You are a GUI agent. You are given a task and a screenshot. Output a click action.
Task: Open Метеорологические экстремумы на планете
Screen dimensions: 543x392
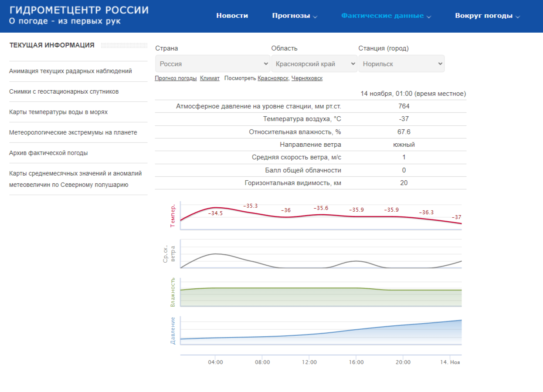73,132
